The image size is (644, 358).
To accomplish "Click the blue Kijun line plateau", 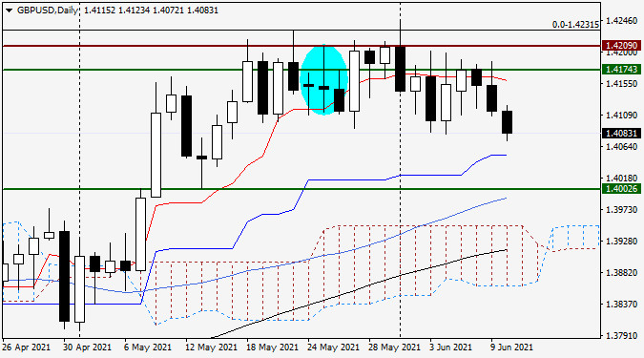I will click(x=347, y=179).
